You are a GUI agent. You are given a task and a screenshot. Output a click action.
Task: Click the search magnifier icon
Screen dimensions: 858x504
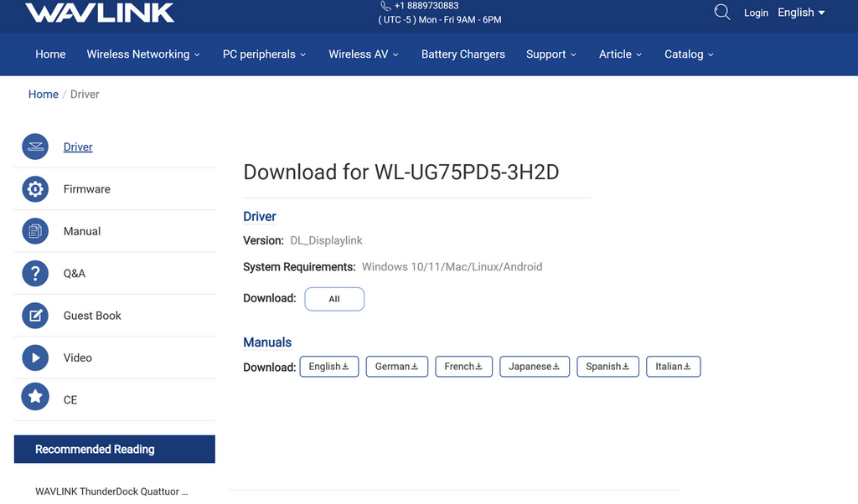pyautogui.click(x=721, y=12)
